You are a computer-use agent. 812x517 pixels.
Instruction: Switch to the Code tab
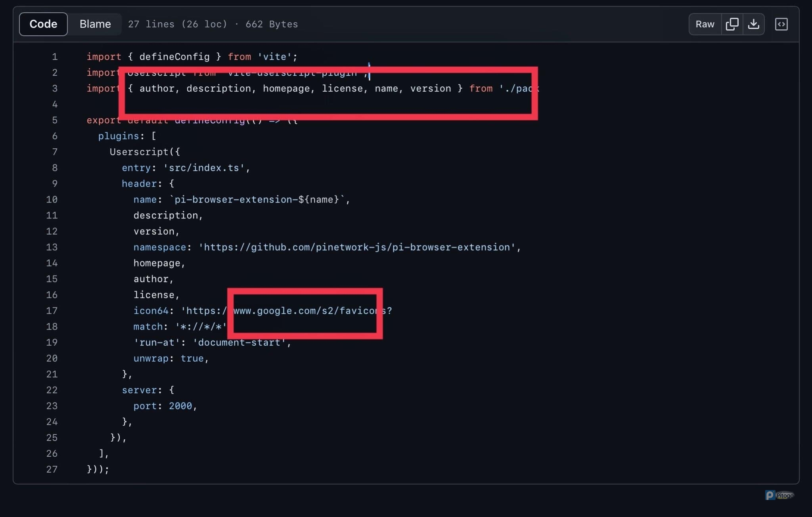click(43, 24)
